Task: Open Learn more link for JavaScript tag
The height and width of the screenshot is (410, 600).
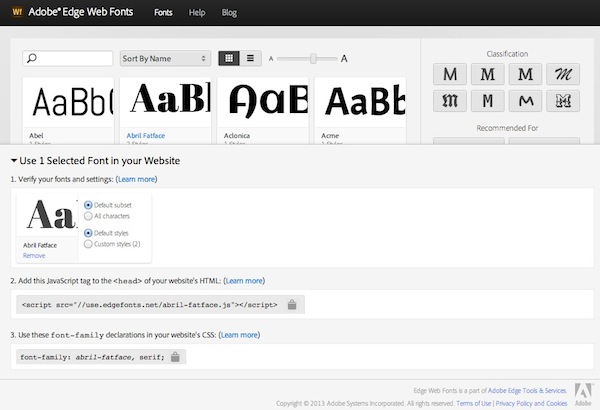Action: (x=244, y=281)
